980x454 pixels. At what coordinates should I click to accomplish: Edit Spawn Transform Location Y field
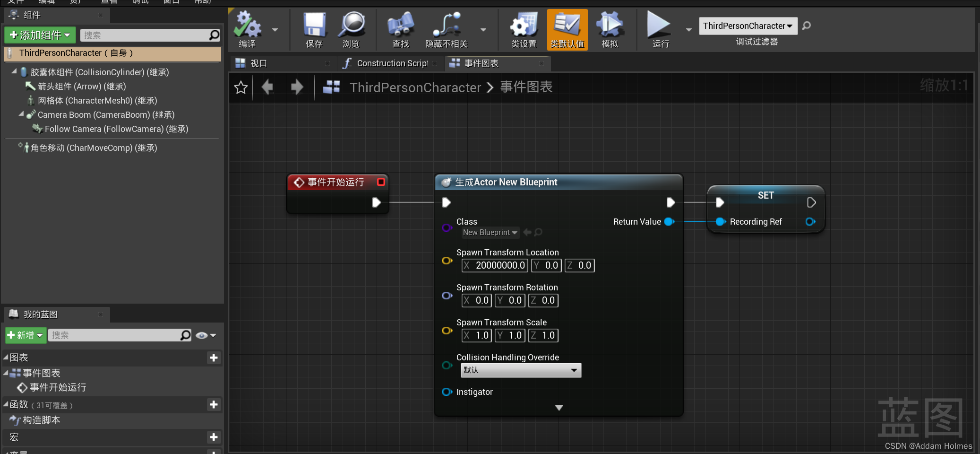(x=546, y=265)
